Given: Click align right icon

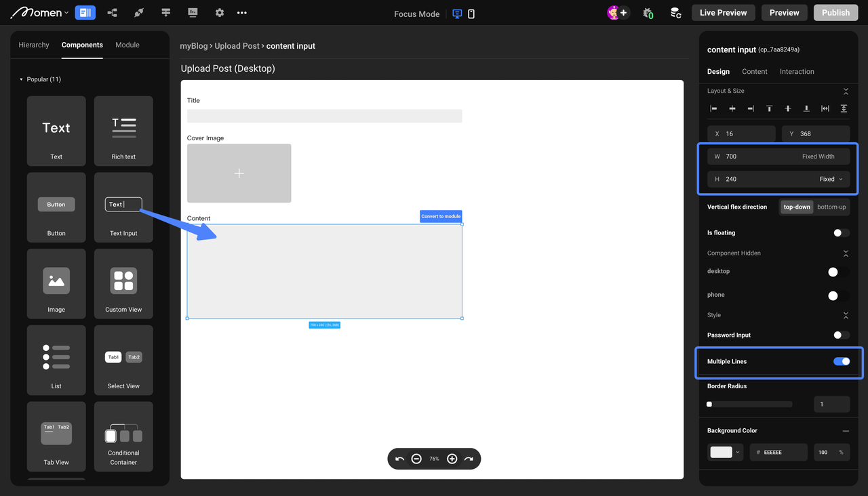Looking at the screenshot, I should (751, 108).
